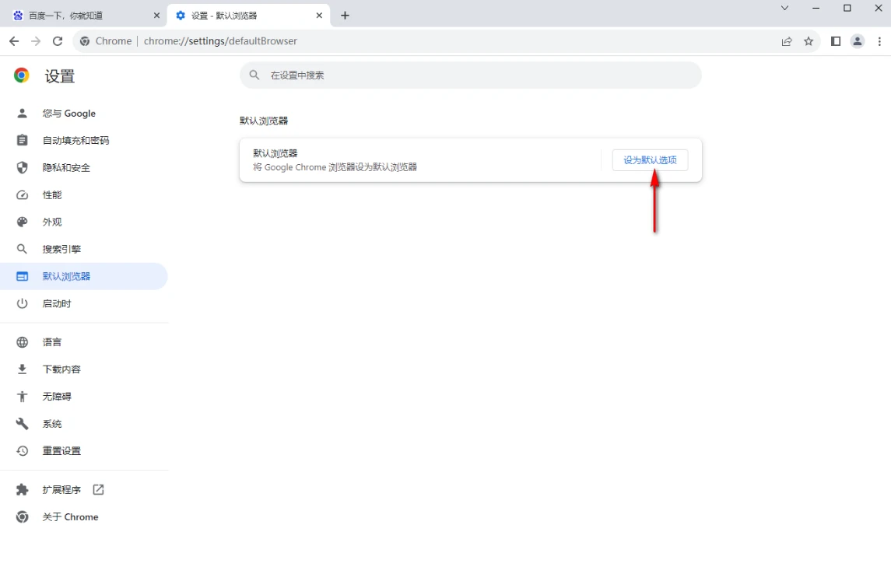Click the accessibility icon for 无障碍

pos(22,397)
